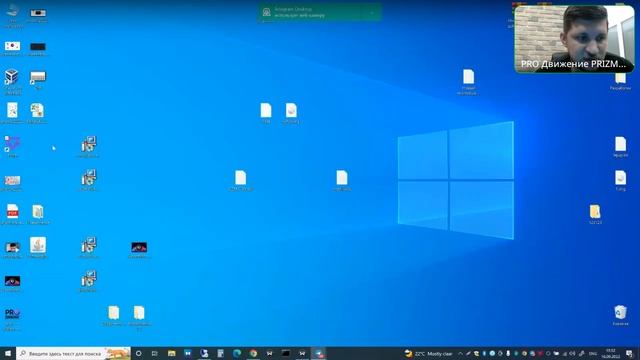Viewport: 640px width, 360px height.
Task: Select the VirtualBox cube desktop shortcut
Action: point(12,82)
